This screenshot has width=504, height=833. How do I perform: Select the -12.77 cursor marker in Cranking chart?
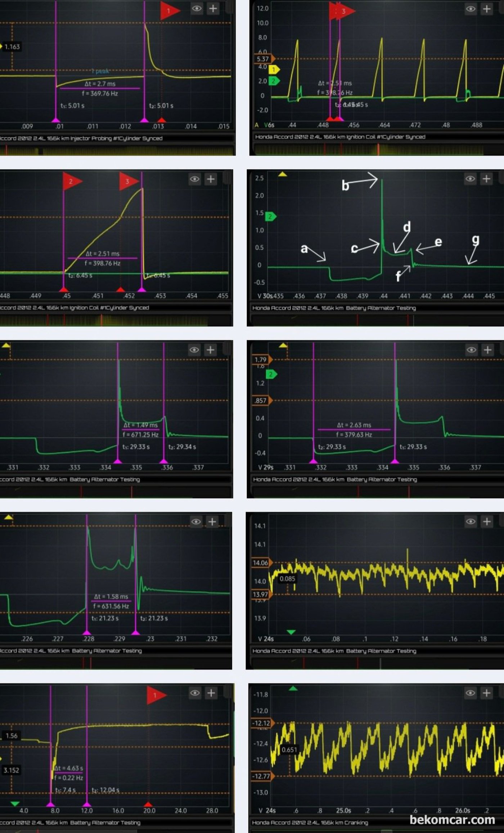point(262,776)
